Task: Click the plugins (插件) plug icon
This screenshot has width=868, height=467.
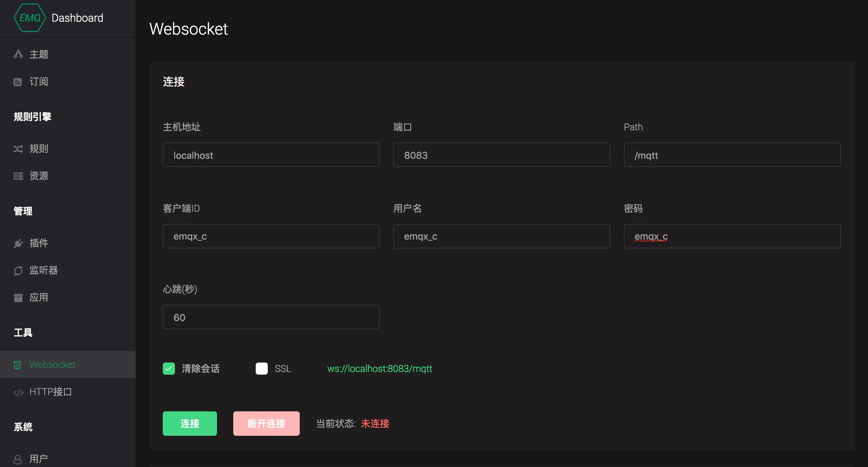Action: click(18, 243)
